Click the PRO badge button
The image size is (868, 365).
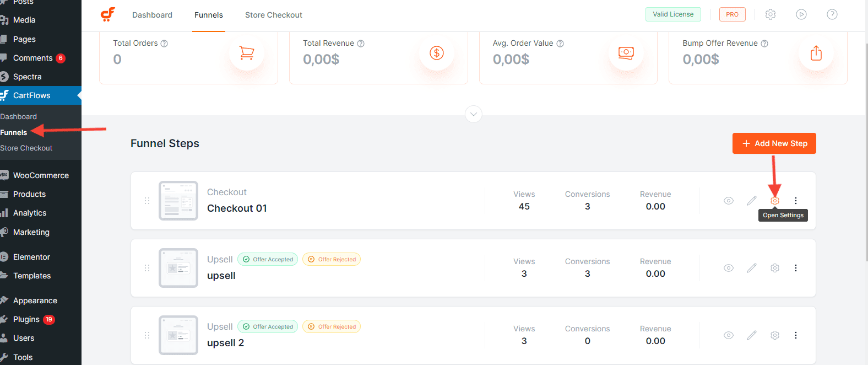(x=732, y=14)
